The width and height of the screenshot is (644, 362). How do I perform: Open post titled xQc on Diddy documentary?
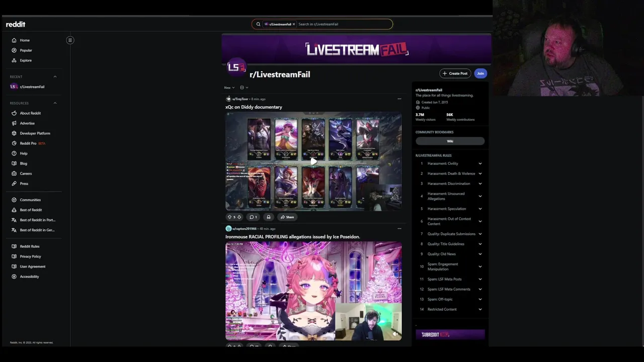(254, 107)
